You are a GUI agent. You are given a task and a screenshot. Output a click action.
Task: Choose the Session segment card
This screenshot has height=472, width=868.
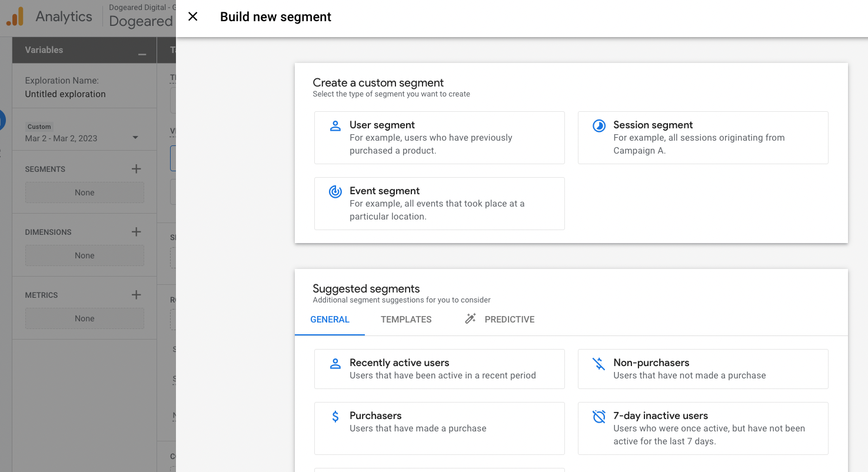[703, 138]
